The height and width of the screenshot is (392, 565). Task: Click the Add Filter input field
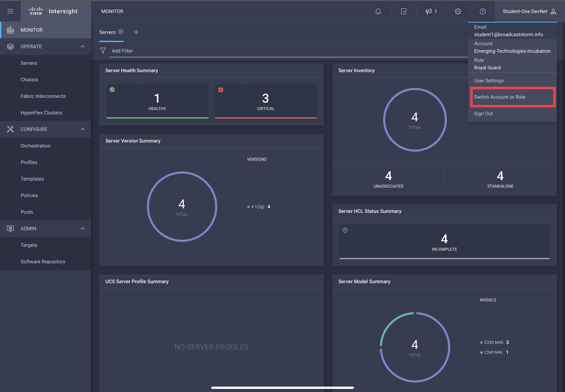click(289, 51)
